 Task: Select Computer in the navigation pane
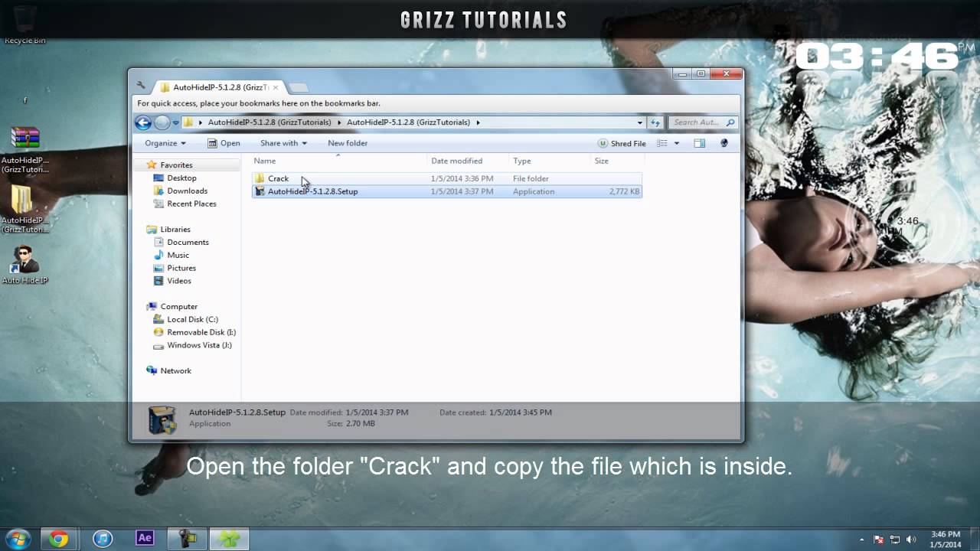pyautogui.click(x=178, y=306)
